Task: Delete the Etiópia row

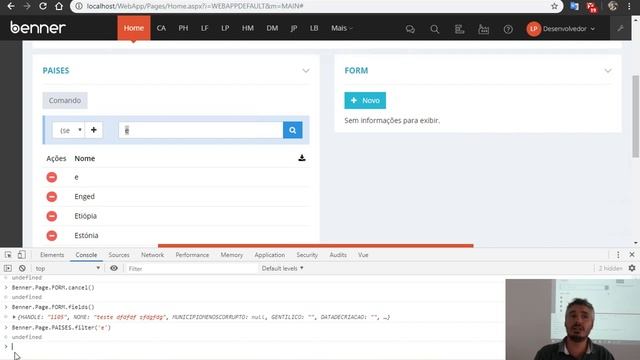Action: coord(52,216)
